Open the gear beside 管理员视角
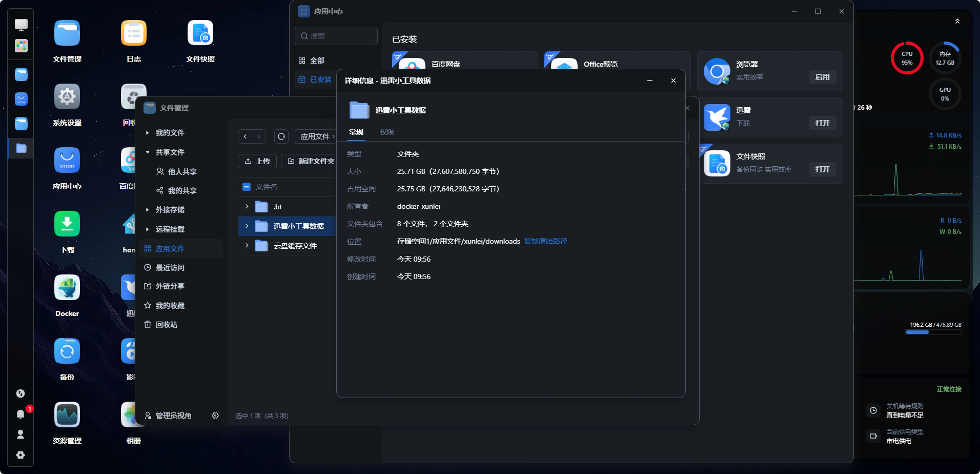Screen dimensions: 980x474 click(215, 416)
